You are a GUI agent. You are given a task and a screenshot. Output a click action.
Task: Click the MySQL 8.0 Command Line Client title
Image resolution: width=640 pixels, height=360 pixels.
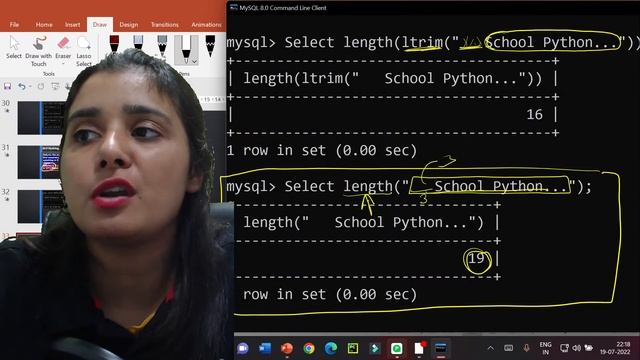282,8
